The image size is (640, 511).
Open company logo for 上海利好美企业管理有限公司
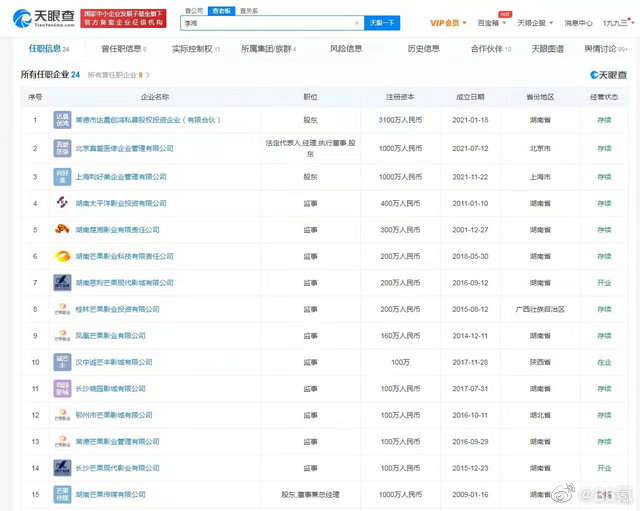click(x=62, y=177)
